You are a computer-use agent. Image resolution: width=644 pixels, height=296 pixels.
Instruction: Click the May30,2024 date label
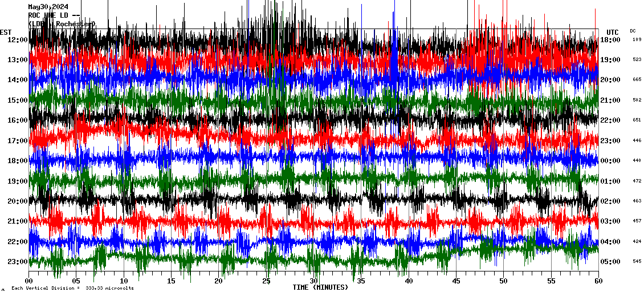[x=48, y=7]
